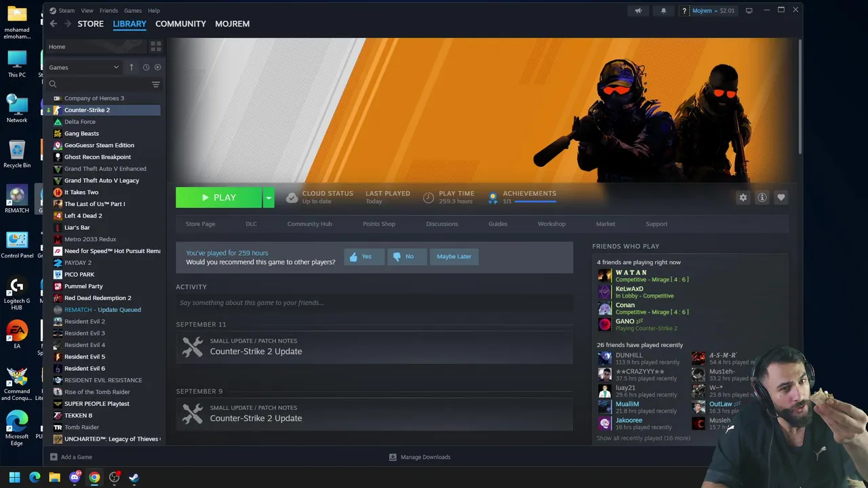This screenshot has width=868, height=488.
Task: Open the Points Shop link
Action: point(378,224)
